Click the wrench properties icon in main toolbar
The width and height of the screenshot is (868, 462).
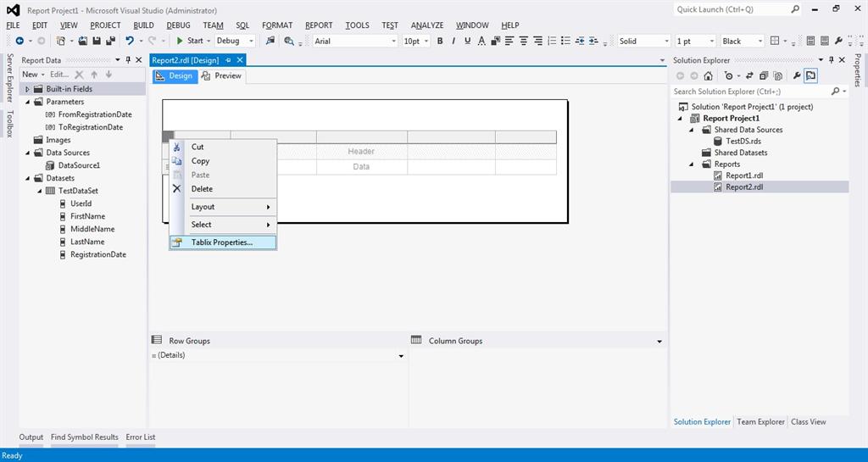point(838,41)
